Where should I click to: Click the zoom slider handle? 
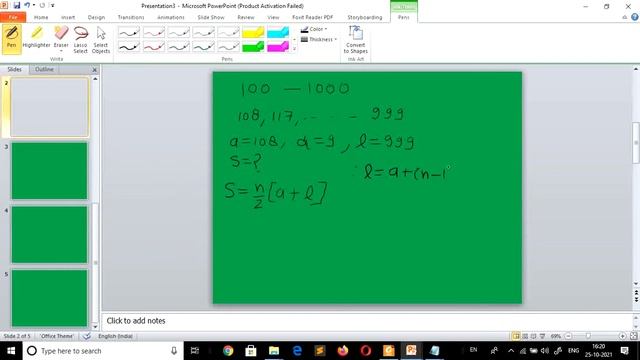(588, 336)
